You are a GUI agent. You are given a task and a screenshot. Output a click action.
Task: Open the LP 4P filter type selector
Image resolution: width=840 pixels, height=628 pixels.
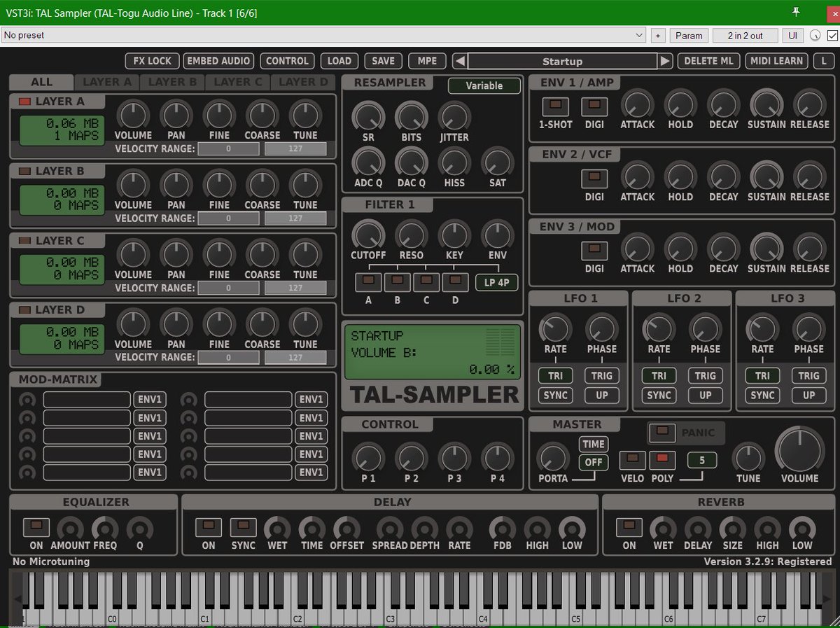click(497, 282)
